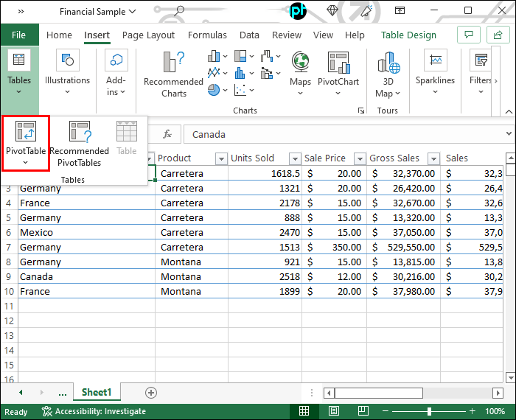
Task: Switch to Normal view in status bar
Action: pos(304,411)
